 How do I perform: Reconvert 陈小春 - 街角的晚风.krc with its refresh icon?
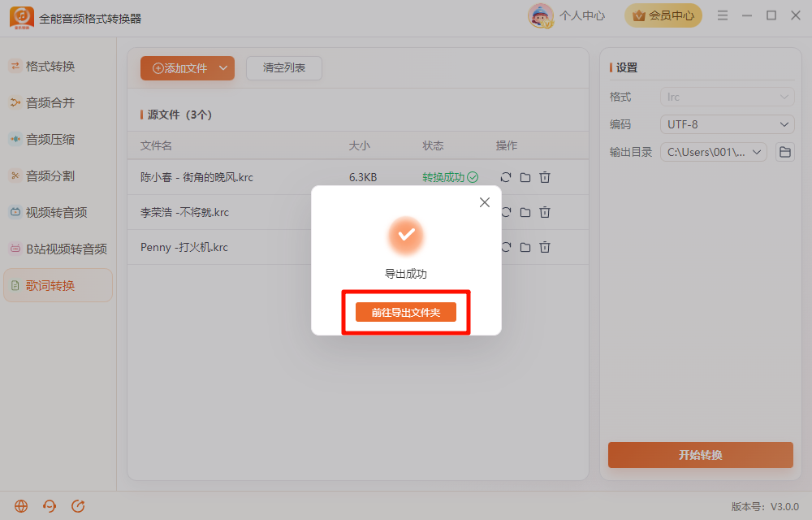506,177
